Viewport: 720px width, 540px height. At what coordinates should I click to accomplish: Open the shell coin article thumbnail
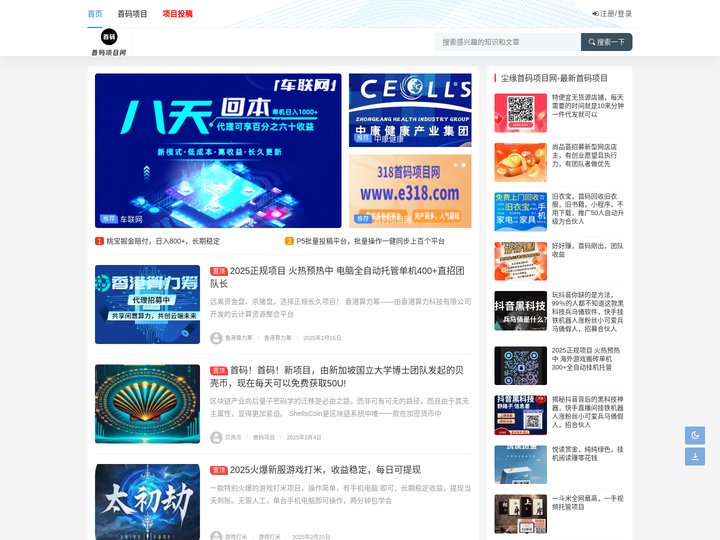pyautogui.click(x=147, y=404)
